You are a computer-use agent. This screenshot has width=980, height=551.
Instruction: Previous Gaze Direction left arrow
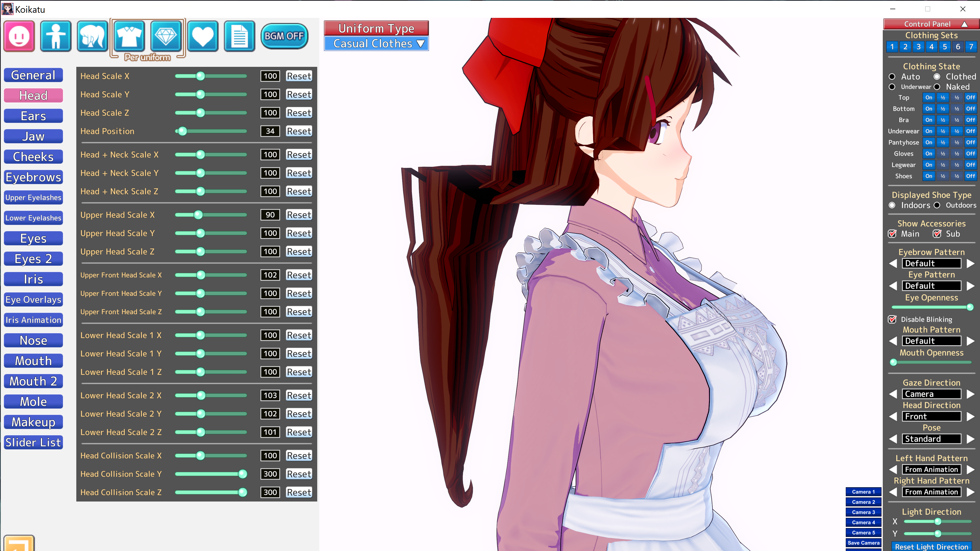point(893,394)
